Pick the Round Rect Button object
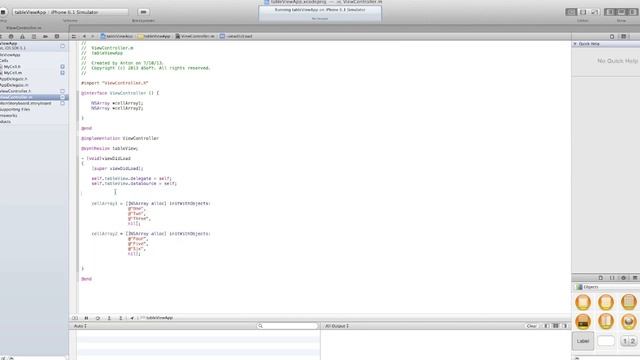 click(606, 340)
